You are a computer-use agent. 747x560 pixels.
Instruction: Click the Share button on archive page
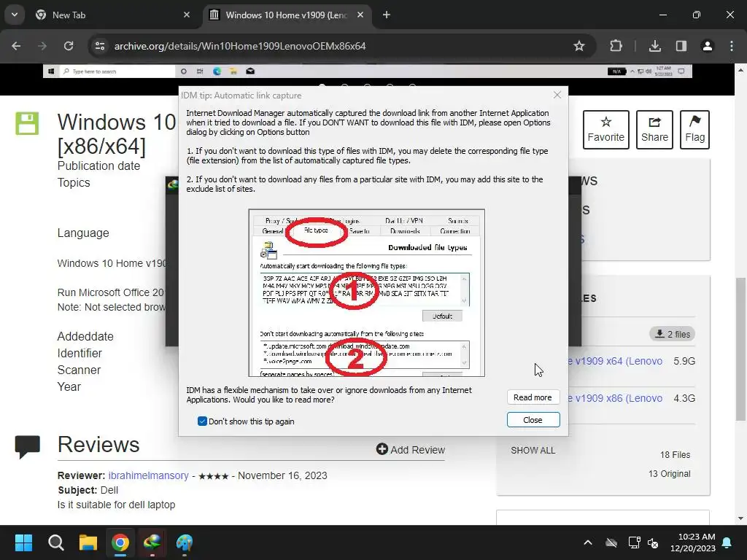pyautogui.click(x=654, y=130)
